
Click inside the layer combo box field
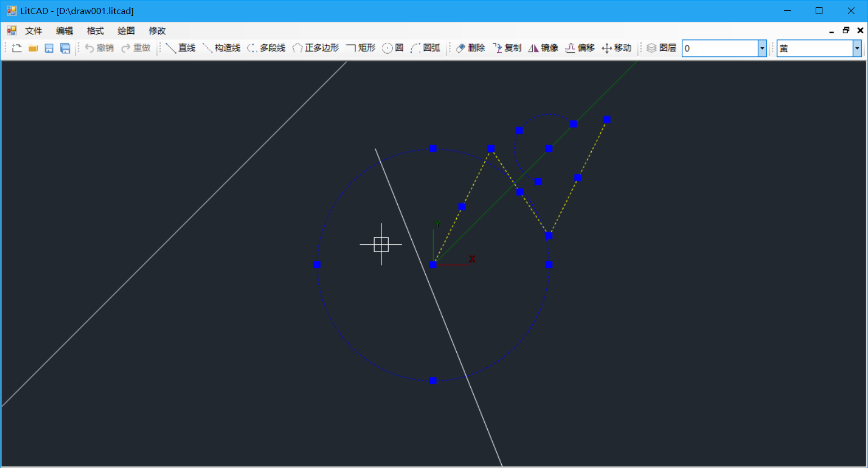click(x=720, y=48)
